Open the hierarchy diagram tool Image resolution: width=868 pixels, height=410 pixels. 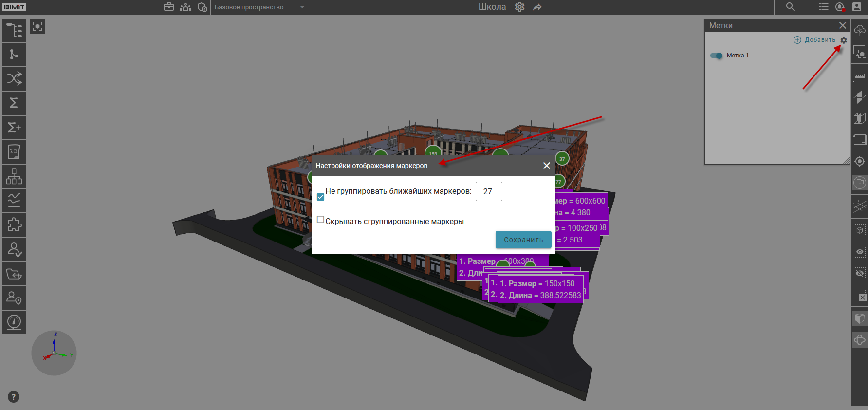(14, 176)
